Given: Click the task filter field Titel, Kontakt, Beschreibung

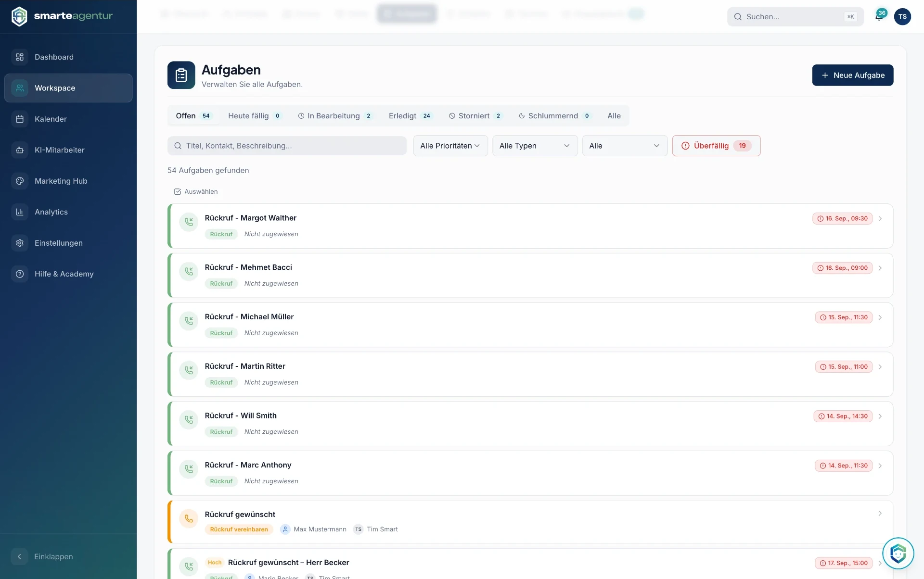Looking at the screenshot, I should pyautogui.click(x=287, y=146).
